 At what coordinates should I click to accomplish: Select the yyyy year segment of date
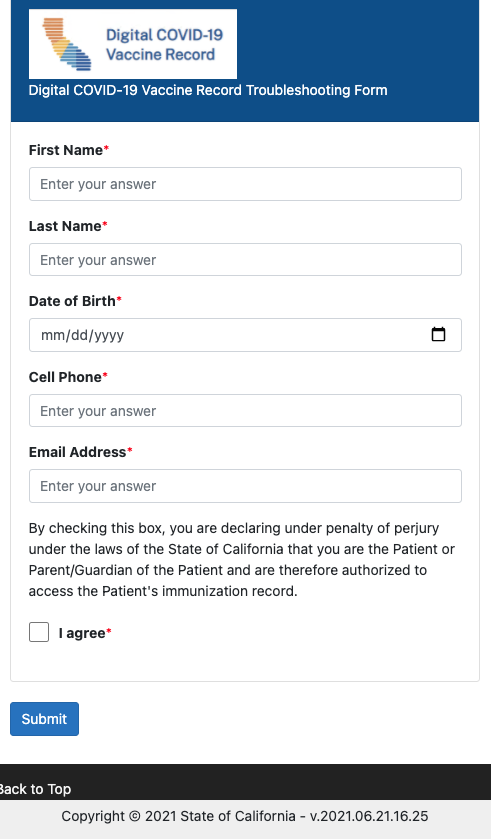tap(109, 335)
